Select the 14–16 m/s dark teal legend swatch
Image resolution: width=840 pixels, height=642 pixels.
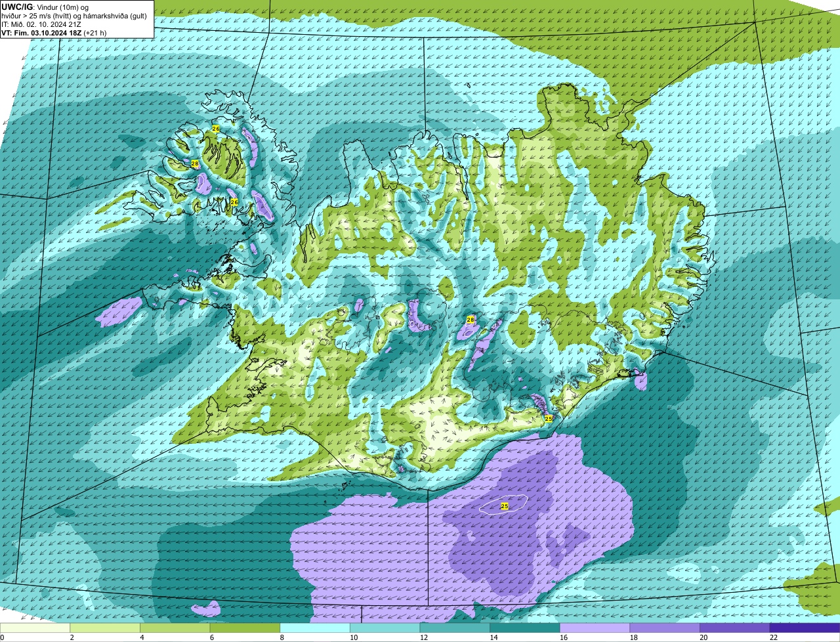(x=525, y=628)
